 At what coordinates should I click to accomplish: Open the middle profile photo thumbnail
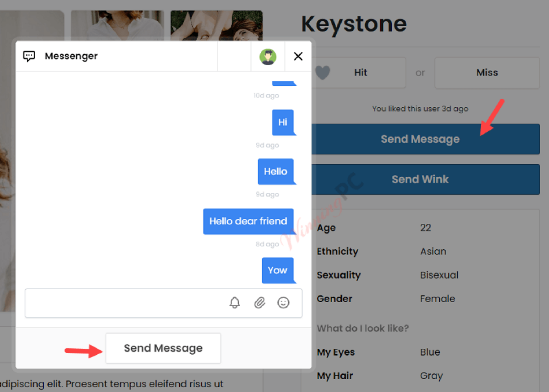pyautogui.click(x=117, y=25)
